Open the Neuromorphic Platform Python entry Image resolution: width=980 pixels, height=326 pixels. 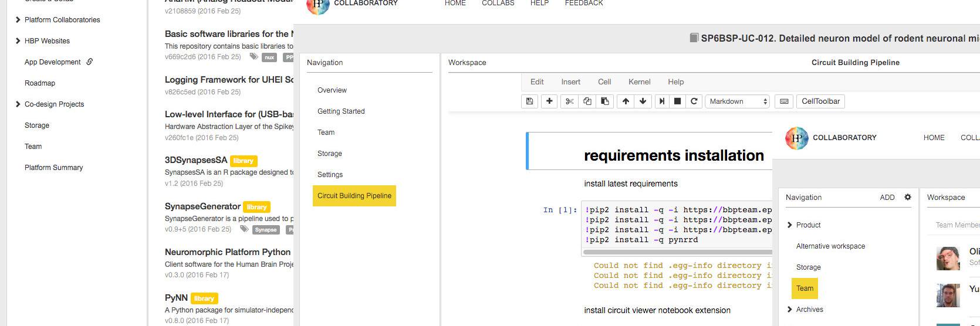pyautogui.click(x=228, y=252)
